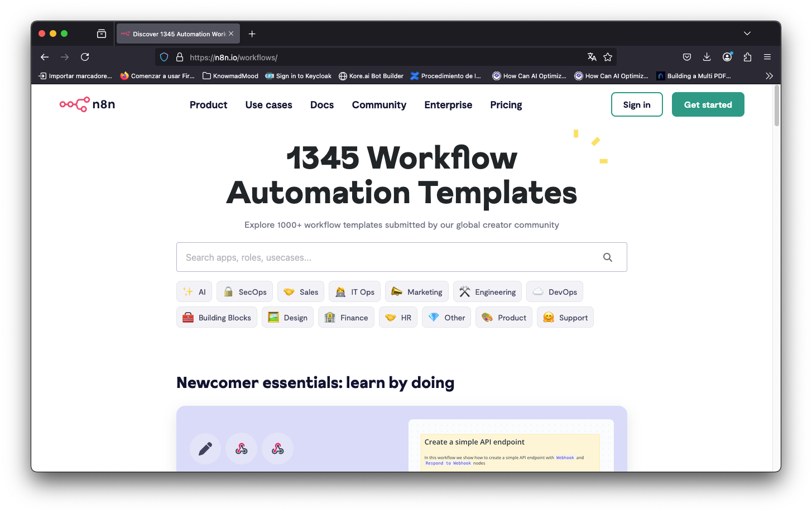This screenshot has height=513, width=812.
Task: Pick the Product category chip
Action: [504, 317]
